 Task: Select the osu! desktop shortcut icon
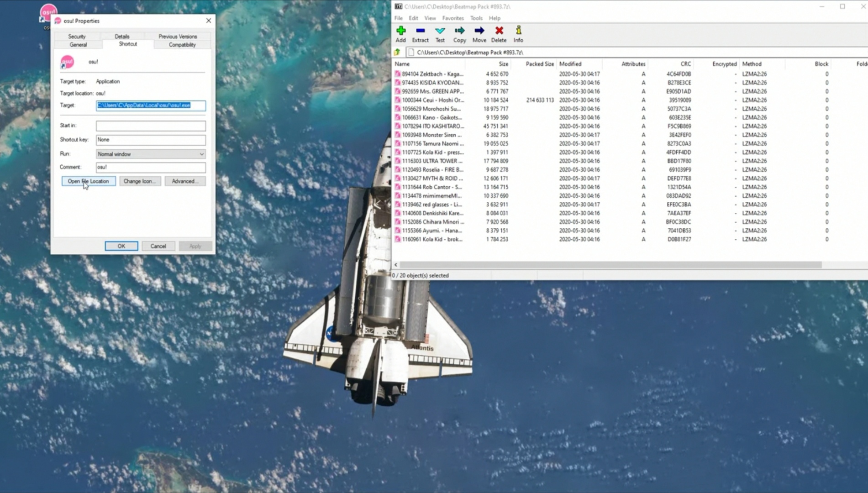pos(48,14)
